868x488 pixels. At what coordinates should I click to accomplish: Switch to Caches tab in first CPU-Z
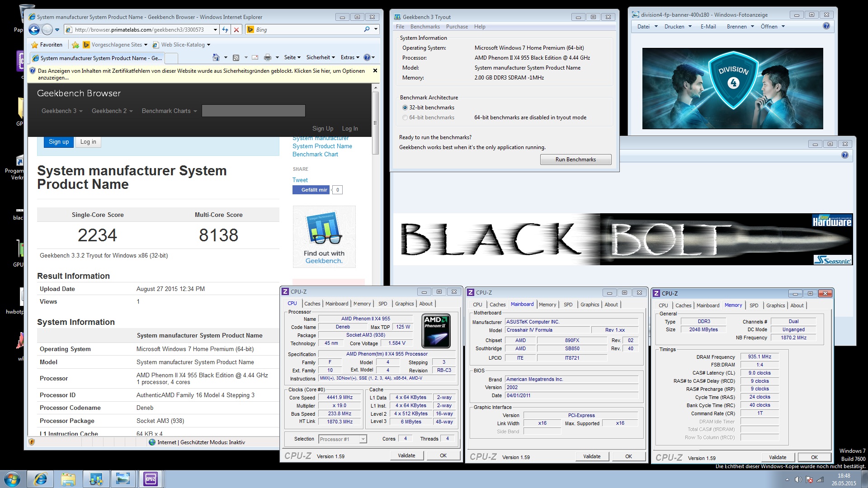click(x=312, y=304)
